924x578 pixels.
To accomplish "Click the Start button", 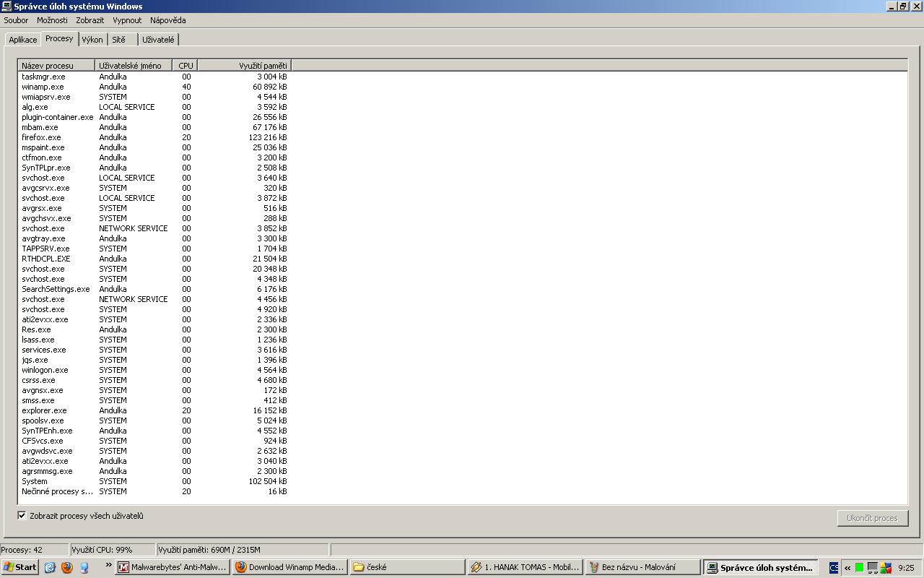I will click(x=20, y=567).
